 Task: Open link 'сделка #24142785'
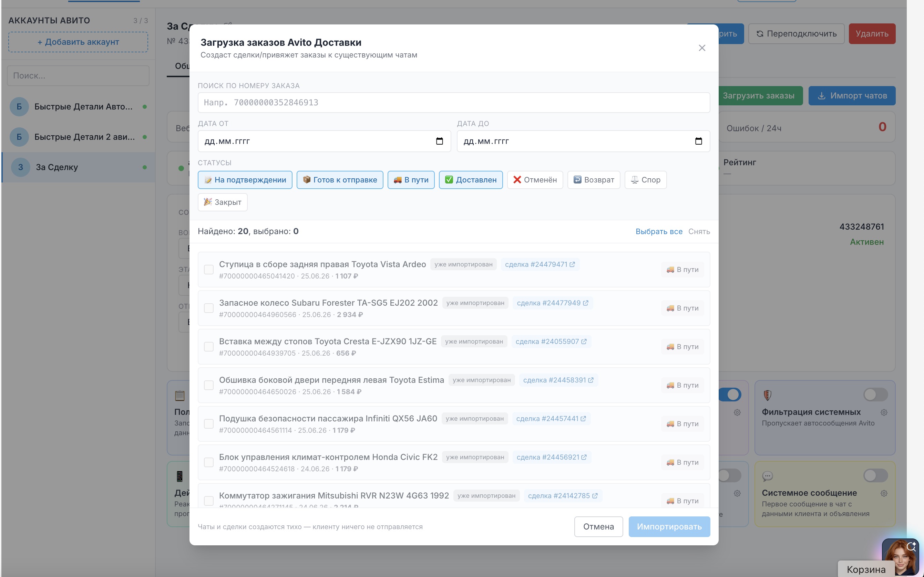(x=563, y=496)
